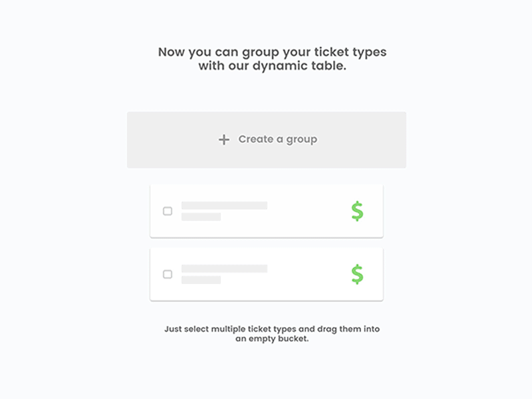Screen dimensions: 532x399
Task: Check the second ticket type's checkbox
Action: (168, 274)
